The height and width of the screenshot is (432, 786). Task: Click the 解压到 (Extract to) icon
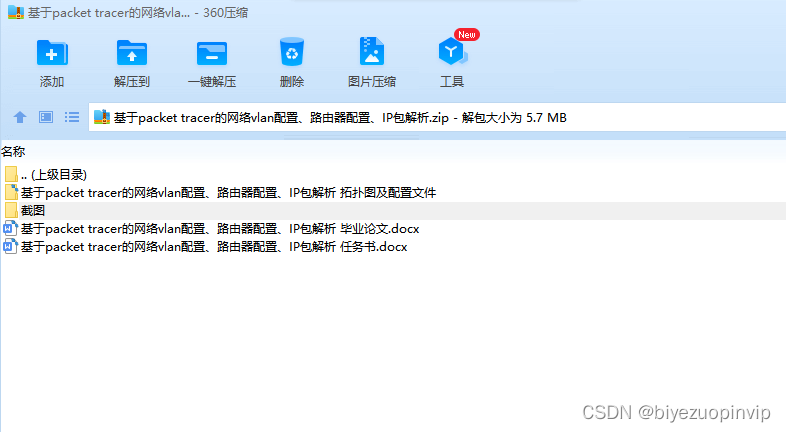[x=132, y=53]
